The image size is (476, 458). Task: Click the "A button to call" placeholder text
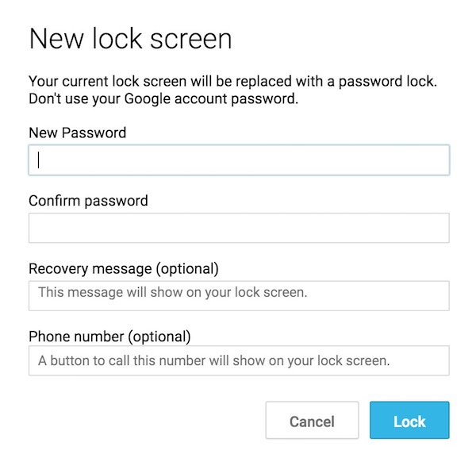point(213,360)
